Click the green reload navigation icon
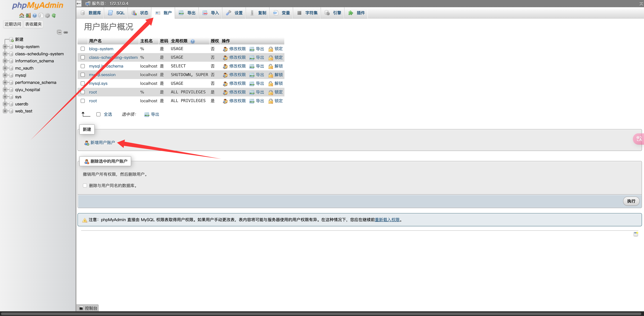The height and width of the screenshot is (316, 644). [54, 16]
